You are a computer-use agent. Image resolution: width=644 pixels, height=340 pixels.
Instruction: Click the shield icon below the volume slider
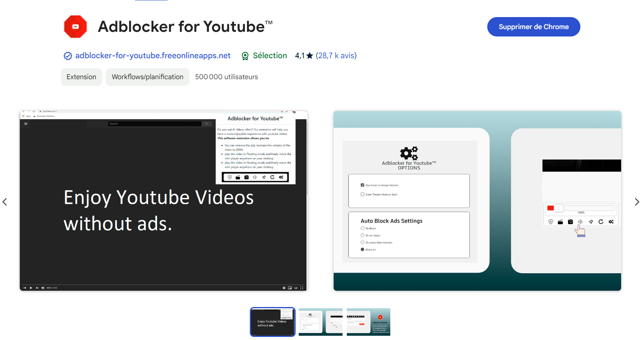pyautogui.click(x=551, y=222)
